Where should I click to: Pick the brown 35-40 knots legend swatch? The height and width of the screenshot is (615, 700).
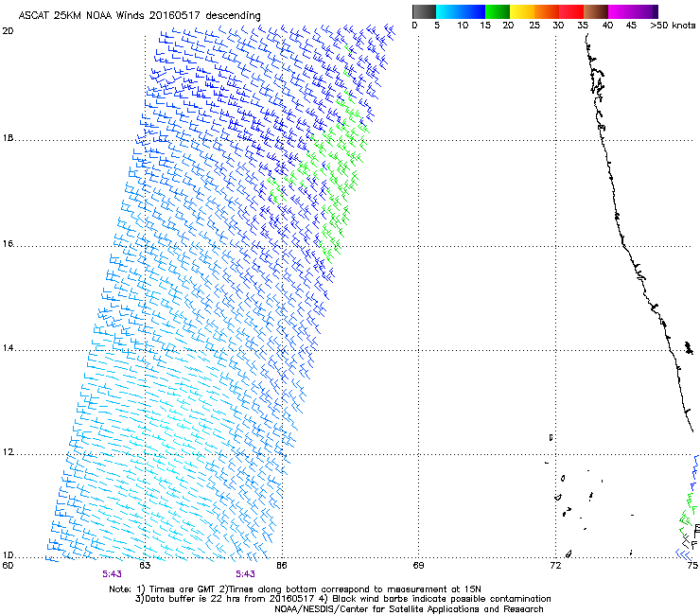(596, 11)
